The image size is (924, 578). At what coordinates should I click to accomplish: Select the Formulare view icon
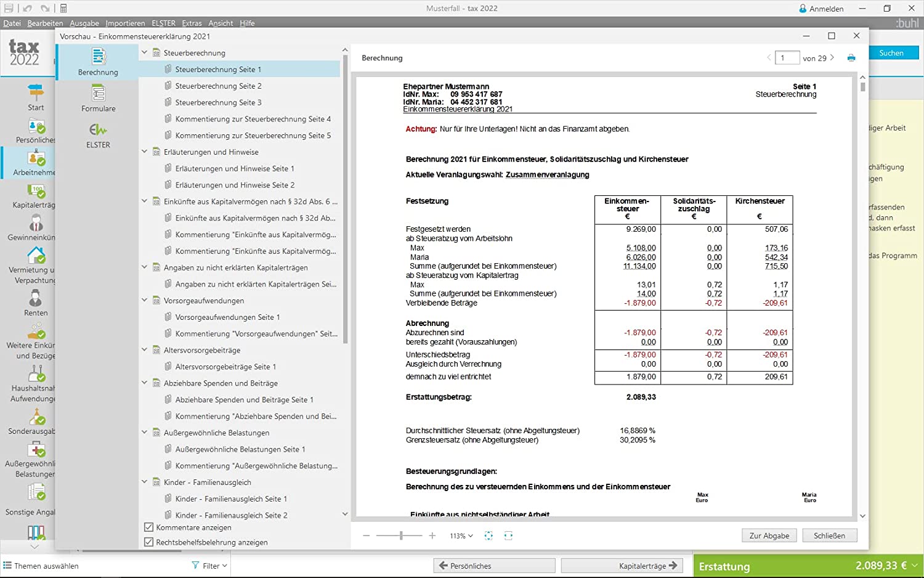(98, 93)
